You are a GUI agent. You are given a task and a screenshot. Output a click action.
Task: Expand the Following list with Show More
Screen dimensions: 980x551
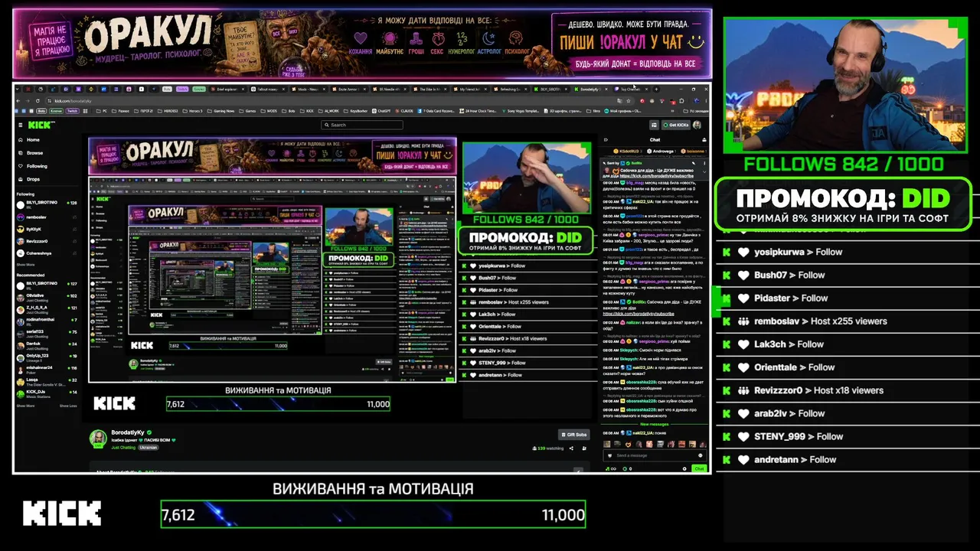(x=25, y=264)
